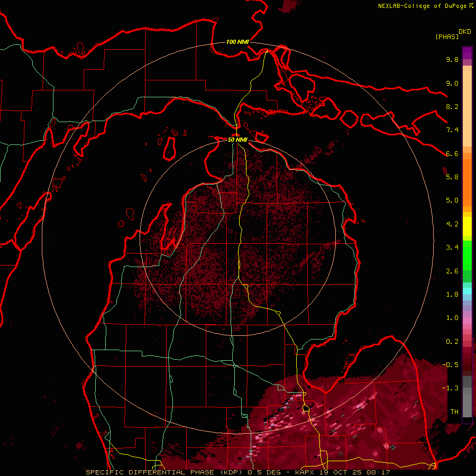Viewport: 476px width, 476px height.
Task: Click the Specific Differential Phase KAPX caption
Action: point(238,472)
